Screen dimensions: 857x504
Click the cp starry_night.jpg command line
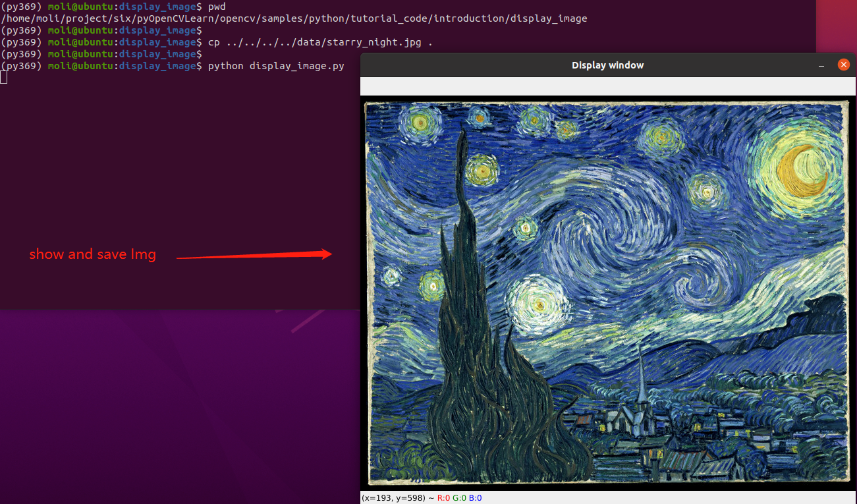pyautogui.click(x=217, y=42)
